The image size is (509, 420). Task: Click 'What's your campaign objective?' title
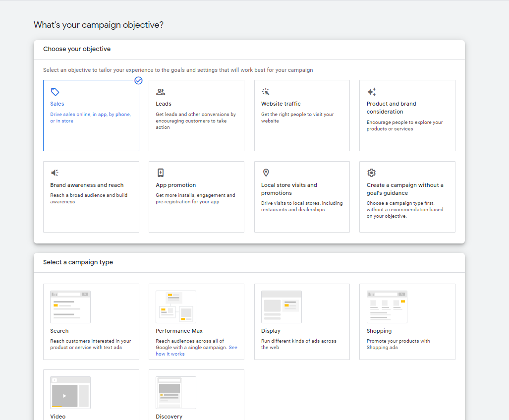[x=99, y=25]
